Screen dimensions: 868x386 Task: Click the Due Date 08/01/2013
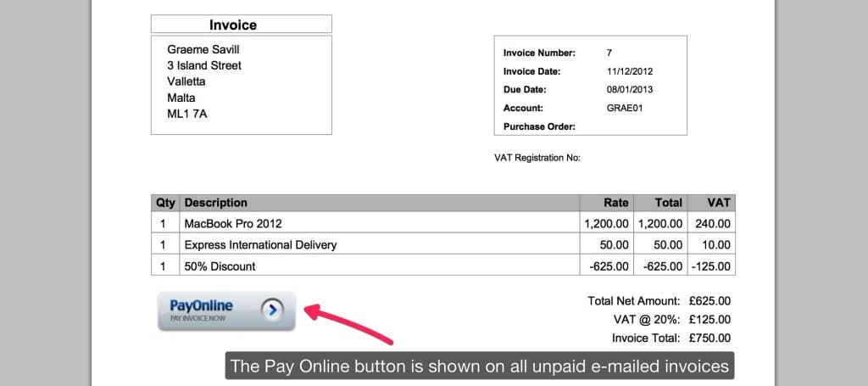pos(630,90)
